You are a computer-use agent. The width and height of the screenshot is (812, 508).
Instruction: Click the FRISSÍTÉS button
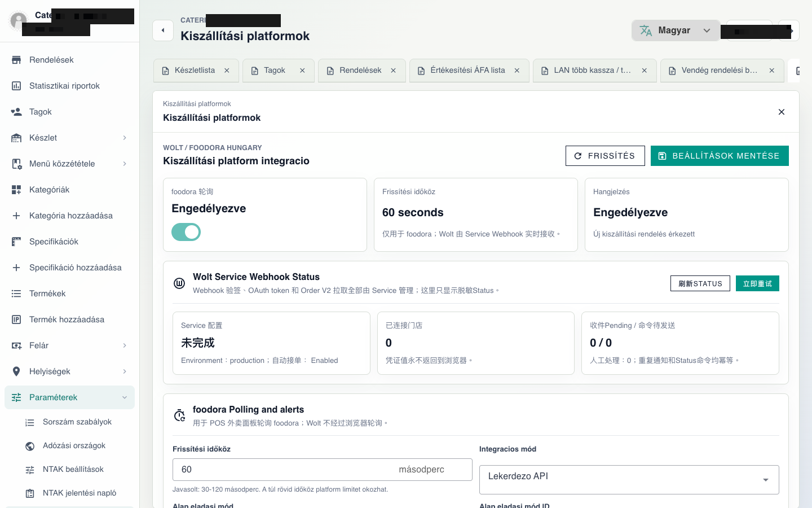pyautogui.click(x=605, y=156)
